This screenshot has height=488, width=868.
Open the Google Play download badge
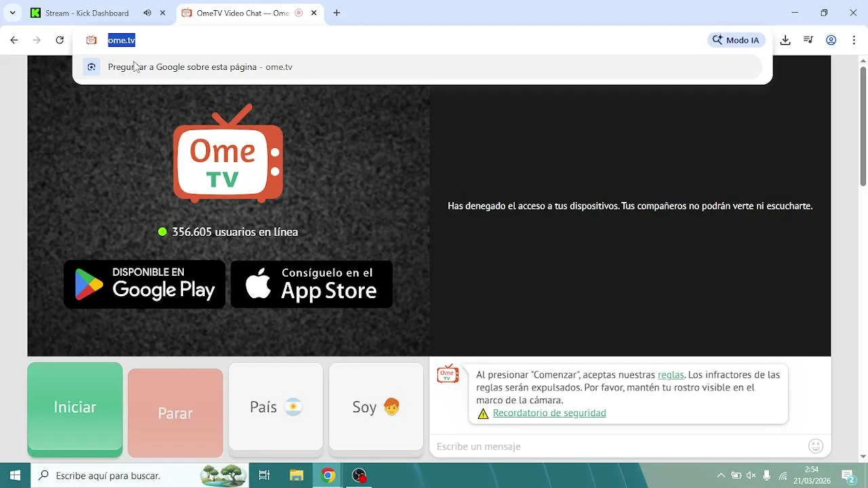pyautogui.click(x=144, y=284)
